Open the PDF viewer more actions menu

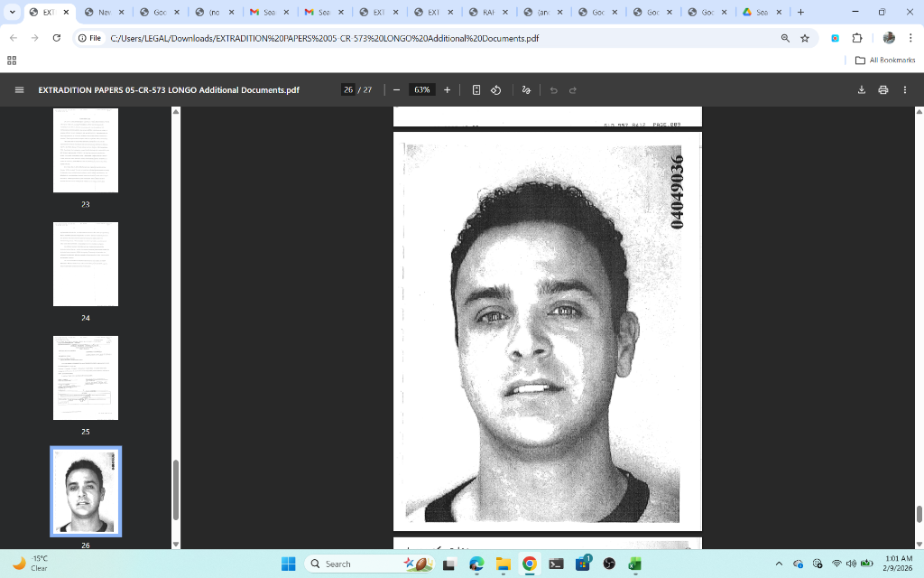click(904, 90)
